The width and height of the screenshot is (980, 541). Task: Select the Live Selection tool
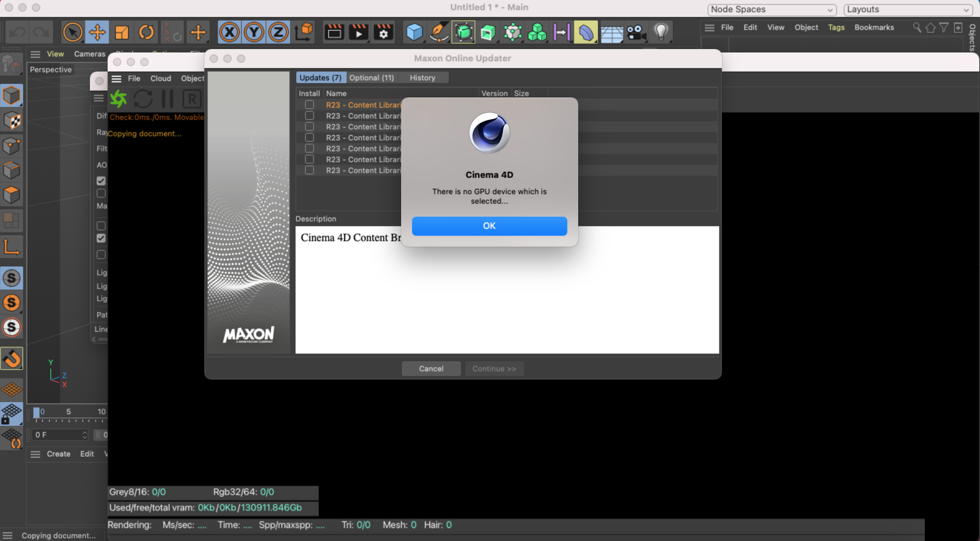(72, 32)
